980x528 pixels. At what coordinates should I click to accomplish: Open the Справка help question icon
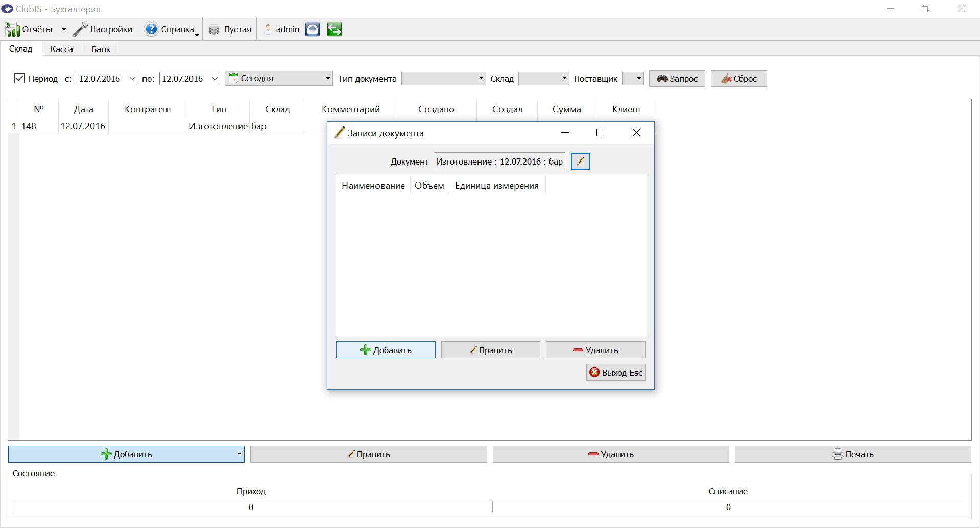(x=151, y=29)
